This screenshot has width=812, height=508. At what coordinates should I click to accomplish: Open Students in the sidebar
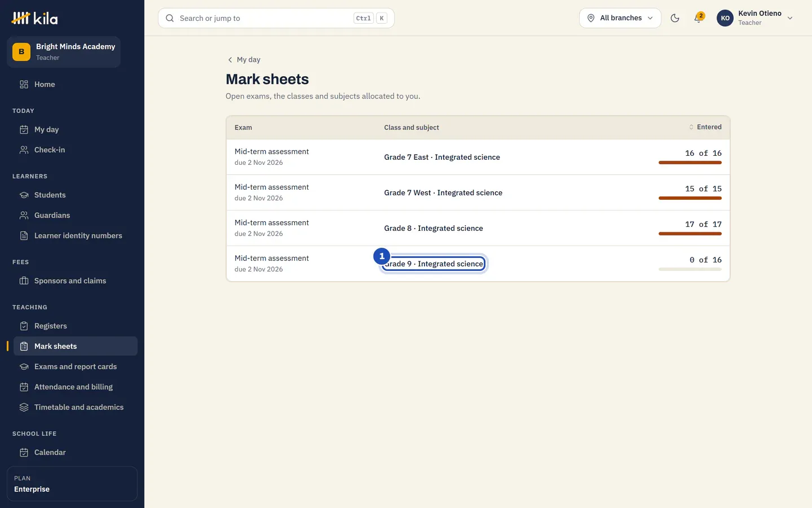click(76, 195)
